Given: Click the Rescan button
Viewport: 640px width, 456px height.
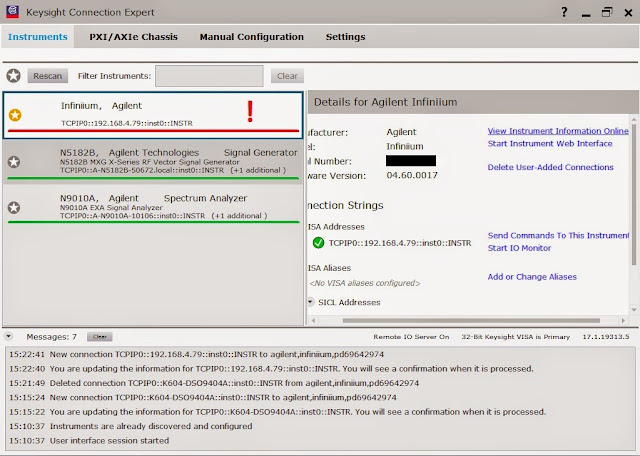Looking at the screenshot, I should click(48, 76).
